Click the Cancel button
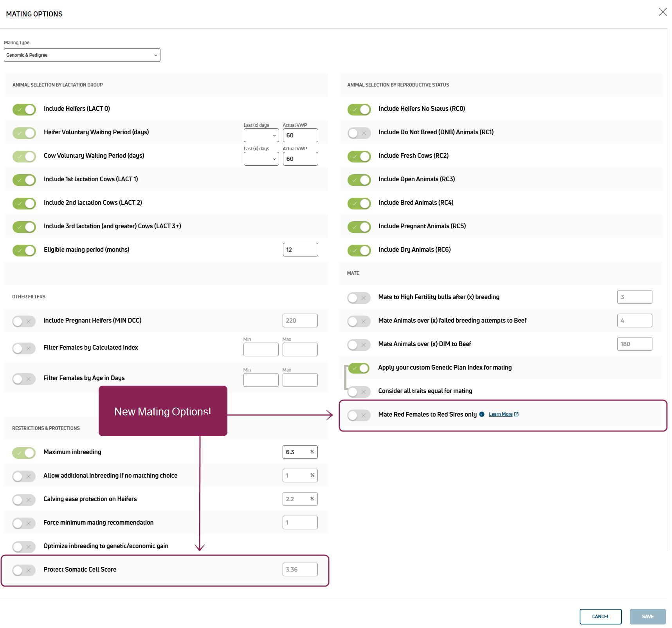 pyautogui.click(x=600, y=617)
